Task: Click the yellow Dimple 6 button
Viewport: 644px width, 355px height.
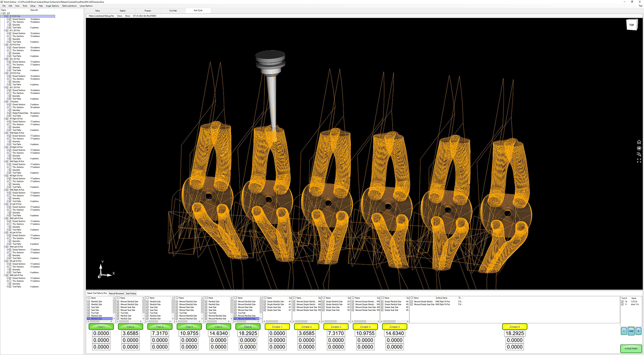Action: click(515, 327)
